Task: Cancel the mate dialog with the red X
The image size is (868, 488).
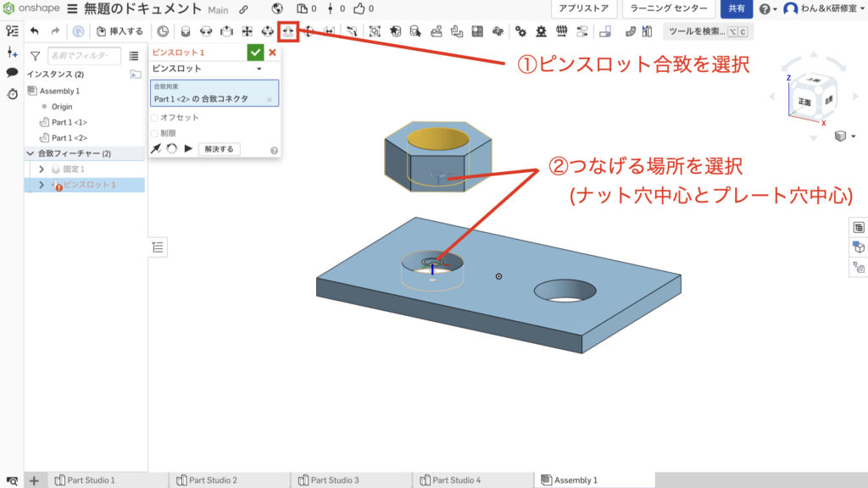Action: click(x=272, y=53)
